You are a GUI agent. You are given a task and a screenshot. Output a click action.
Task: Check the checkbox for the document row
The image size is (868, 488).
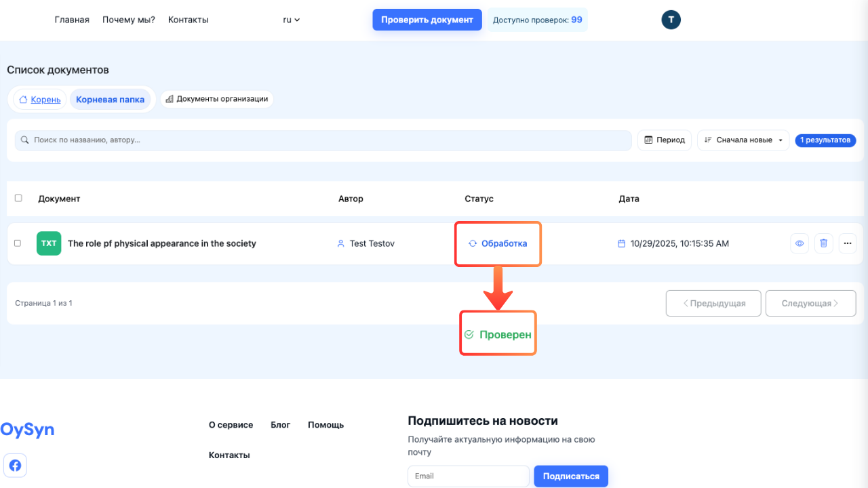[x=18, y=243]
